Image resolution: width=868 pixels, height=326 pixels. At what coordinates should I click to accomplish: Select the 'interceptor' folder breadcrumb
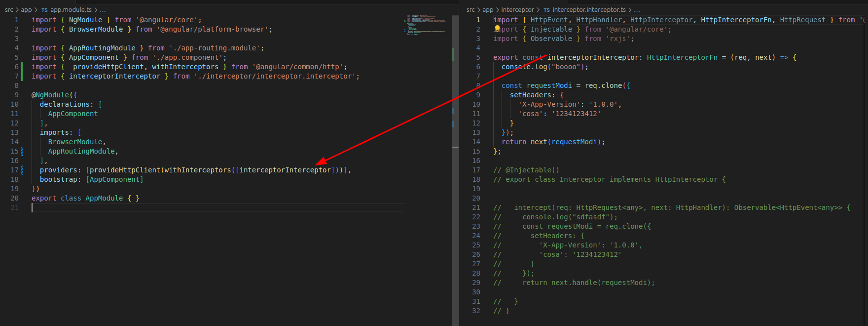517,10
